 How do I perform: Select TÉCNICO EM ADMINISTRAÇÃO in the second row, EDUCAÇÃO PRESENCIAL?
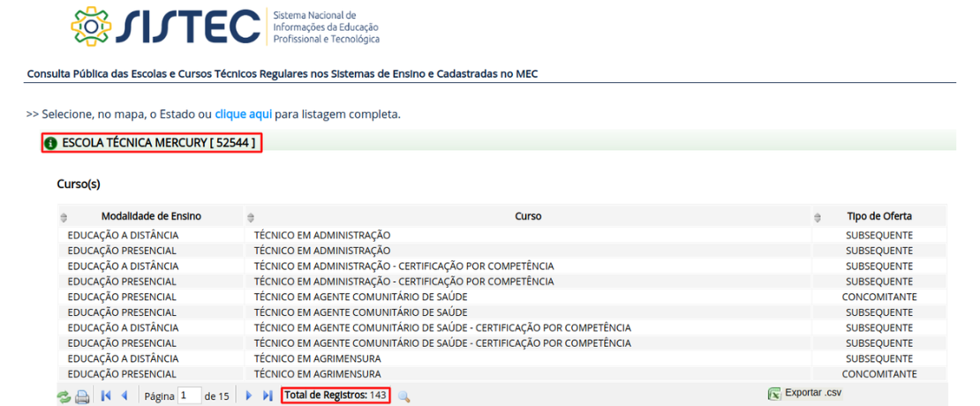click(322, 251)
